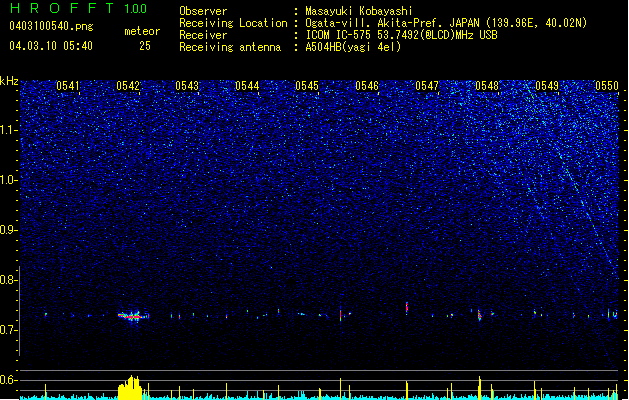Image resolution: width=629 pixels, height=400 pixels.
Task: Click the 'meteor' label
Action: [142, 31]
